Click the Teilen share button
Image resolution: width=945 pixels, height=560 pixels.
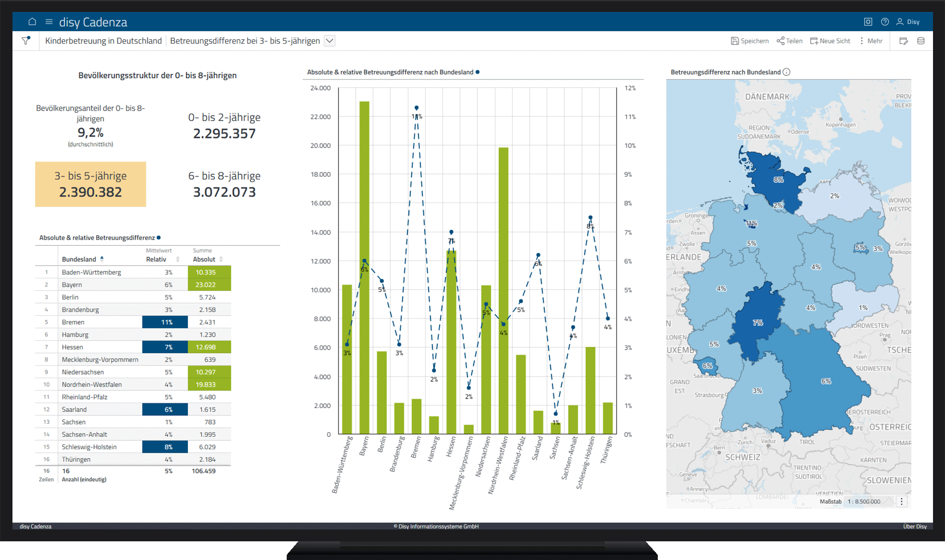(790, 41)
